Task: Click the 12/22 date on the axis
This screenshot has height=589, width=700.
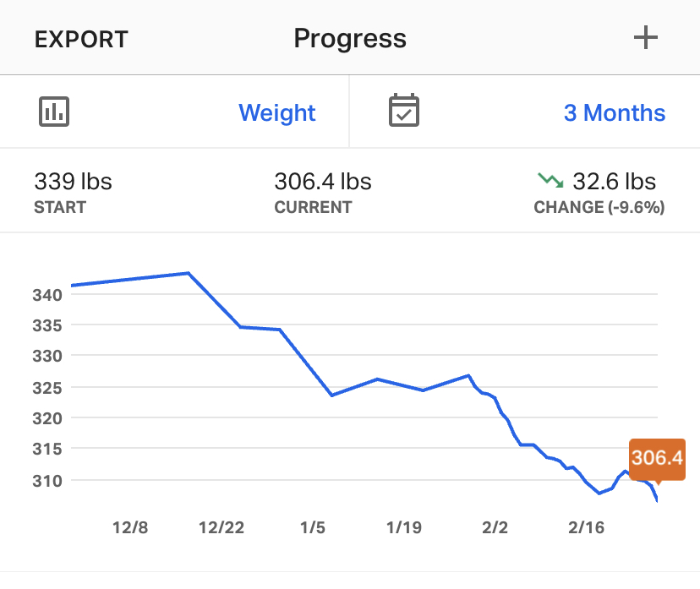Action: click(x=221, y=528)
